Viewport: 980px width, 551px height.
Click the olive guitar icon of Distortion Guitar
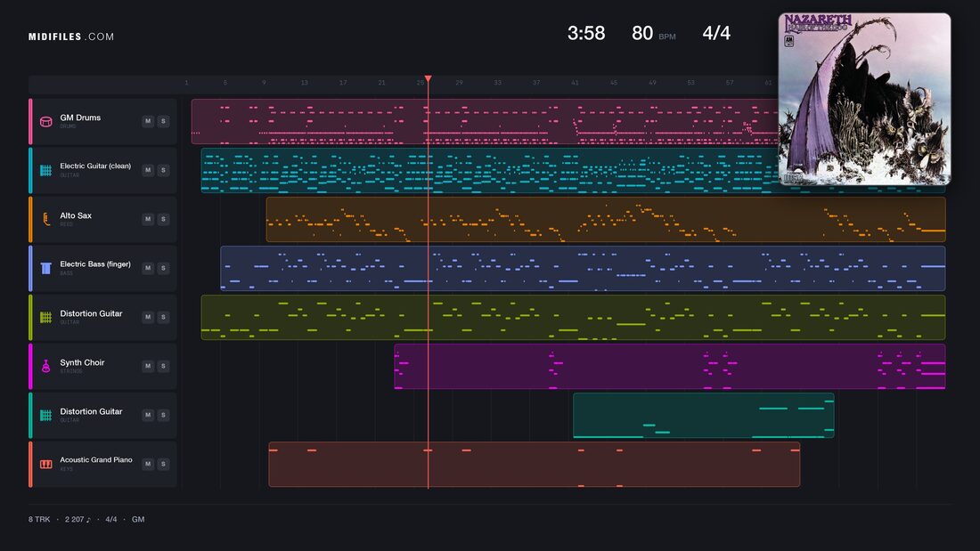click(x=45, y=318)
